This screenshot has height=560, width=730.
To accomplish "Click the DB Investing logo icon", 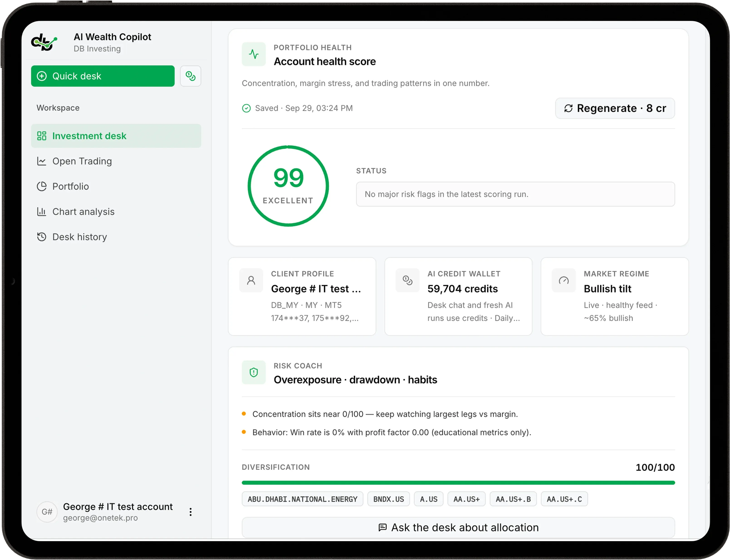I will click(44, 42).
